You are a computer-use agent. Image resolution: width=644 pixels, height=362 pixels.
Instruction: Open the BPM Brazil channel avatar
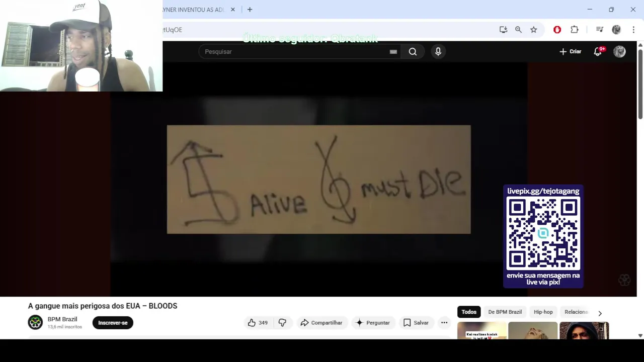pyautogui.click(x=35, y=322)
